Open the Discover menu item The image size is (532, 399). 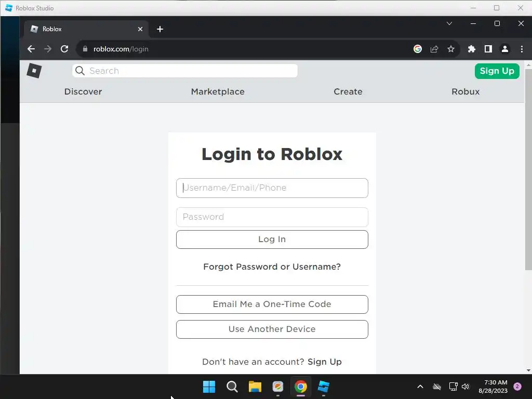click(x=83, y=91)
